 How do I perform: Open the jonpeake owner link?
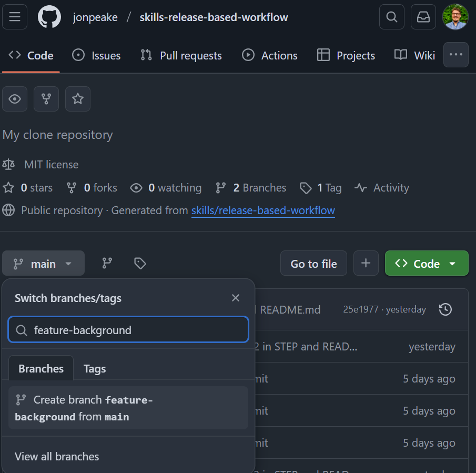click(x=95, y=17)
